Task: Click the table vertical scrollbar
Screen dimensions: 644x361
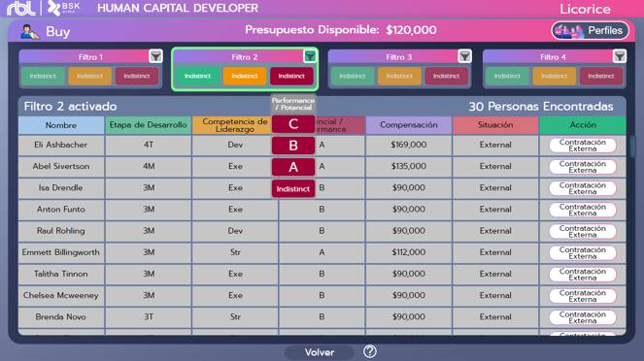Action: [x=633, y=147]
